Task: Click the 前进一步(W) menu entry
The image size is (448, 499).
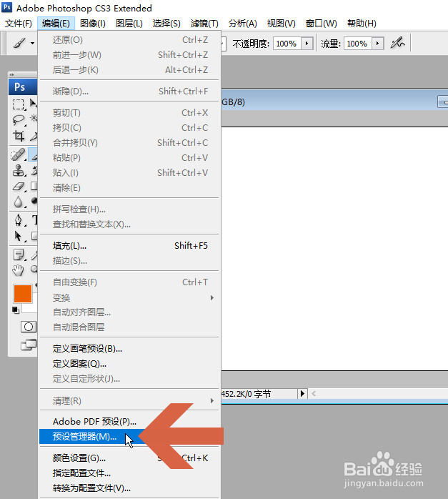Action: click(130, 55)
